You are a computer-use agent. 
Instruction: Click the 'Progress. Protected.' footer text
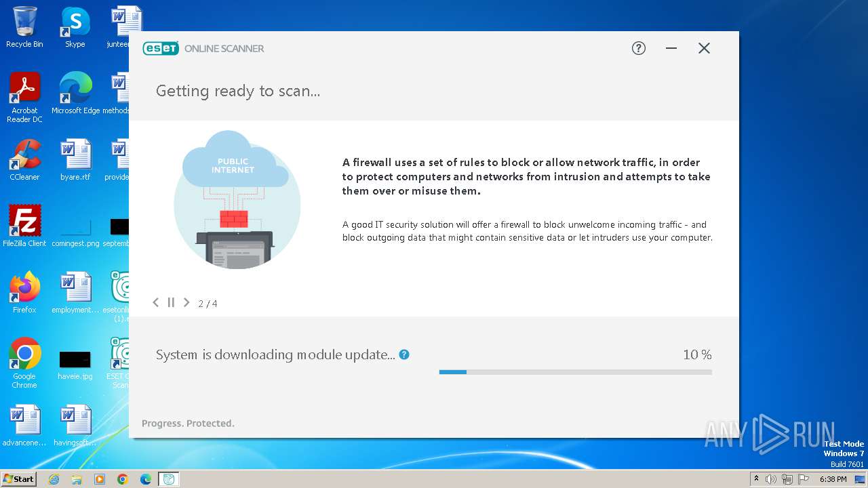tap(188, 423)
